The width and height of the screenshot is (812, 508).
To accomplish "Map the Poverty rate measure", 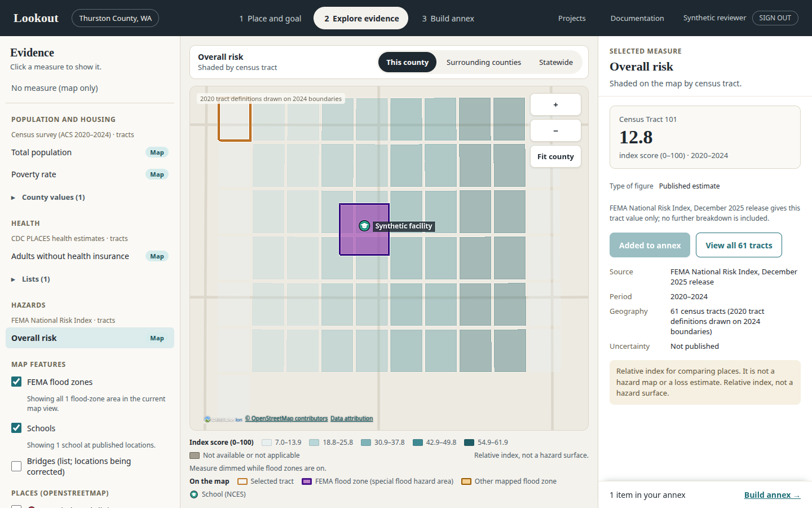I will [x=157, y=174].
